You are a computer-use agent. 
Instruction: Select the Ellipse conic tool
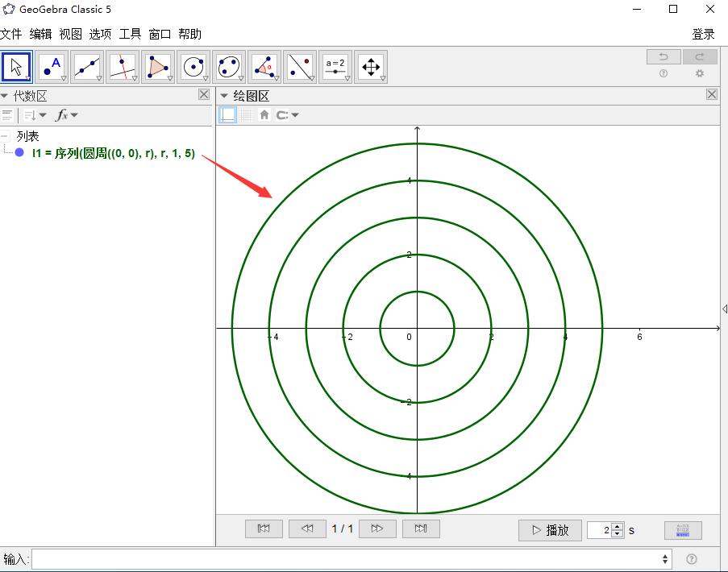pos(229,66)
